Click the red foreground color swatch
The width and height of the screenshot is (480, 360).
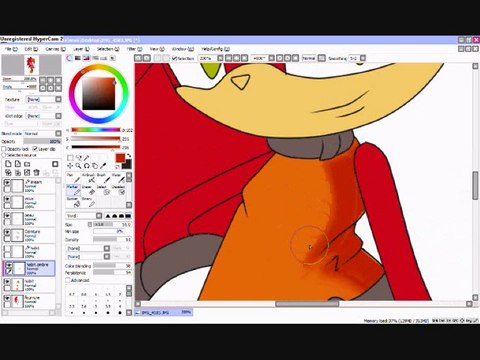tap(120, 158)
